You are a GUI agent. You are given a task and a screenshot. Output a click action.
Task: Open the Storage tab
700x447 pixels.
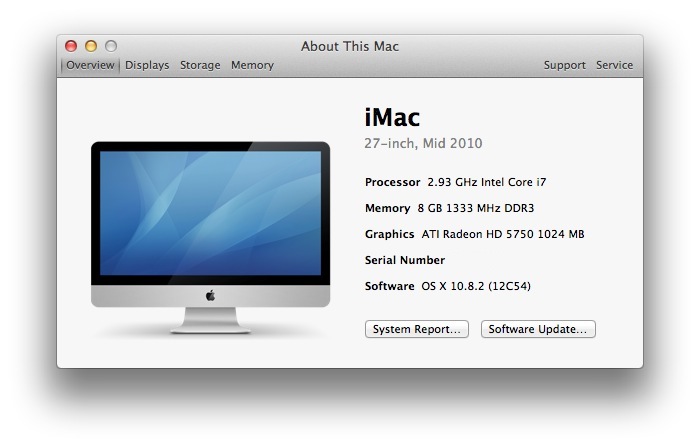(x=200, y=65)
